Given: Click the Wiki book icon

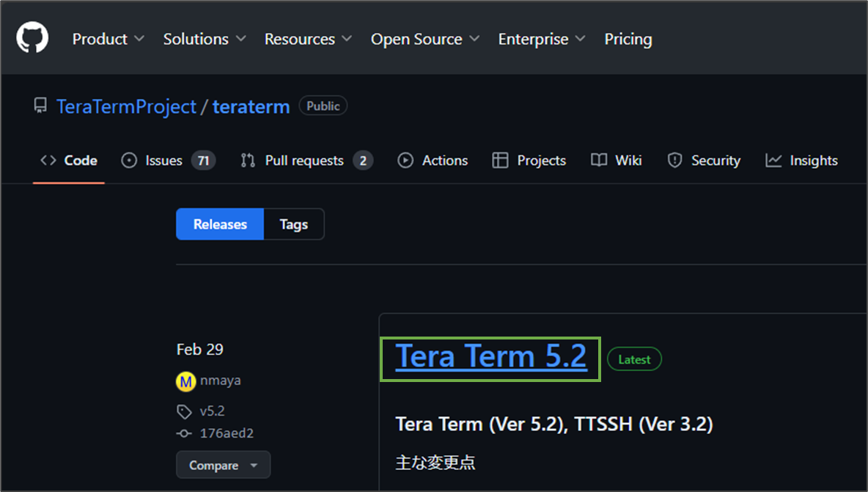Looking at the screenshot, I should 599,161.
